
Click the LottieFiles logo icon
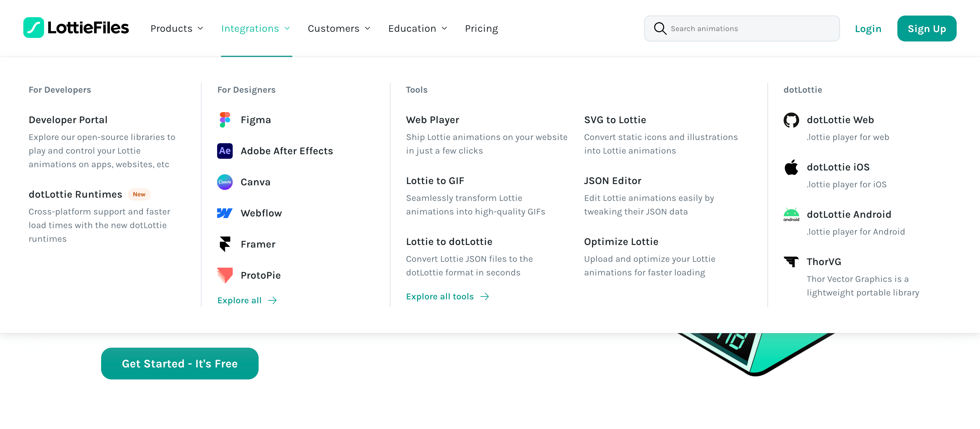pos(33,28)
